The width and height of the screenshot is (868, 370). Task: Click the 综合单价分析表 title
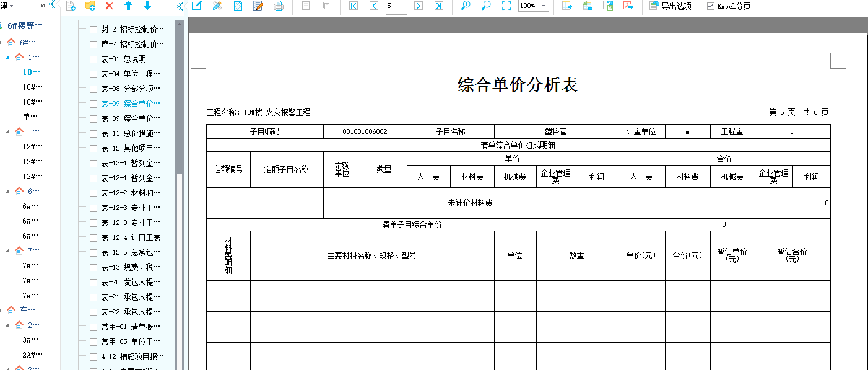[518, 85]
